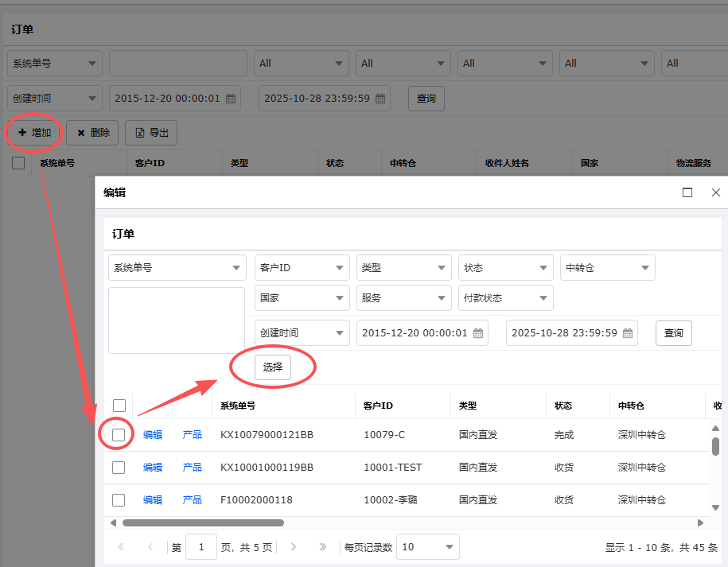Select checkbox for order KX10001000119BB
The height and width of the screenshot is (567, 728).
pyautogui.click(x=119, y=468)
